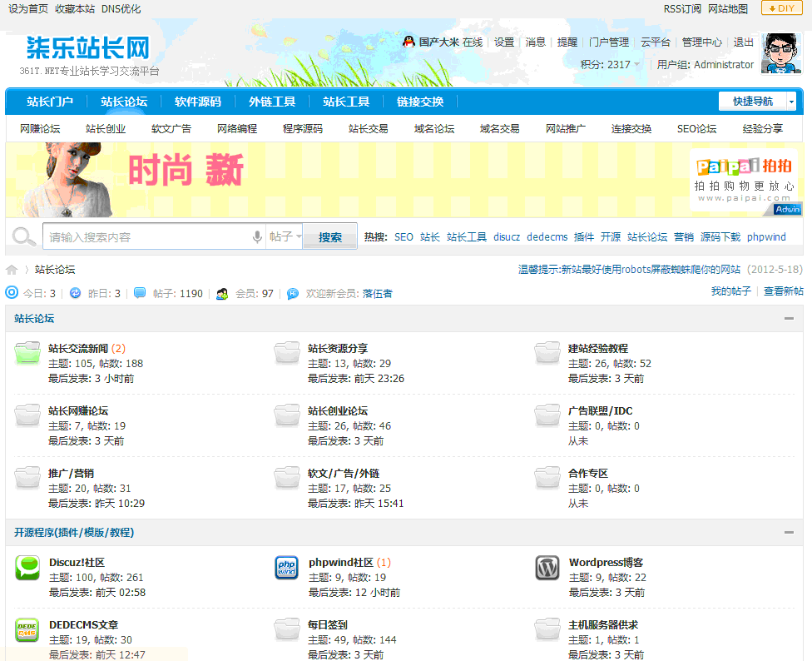Click the search content input field
The image size is (812, 661).
click(146, 237)
